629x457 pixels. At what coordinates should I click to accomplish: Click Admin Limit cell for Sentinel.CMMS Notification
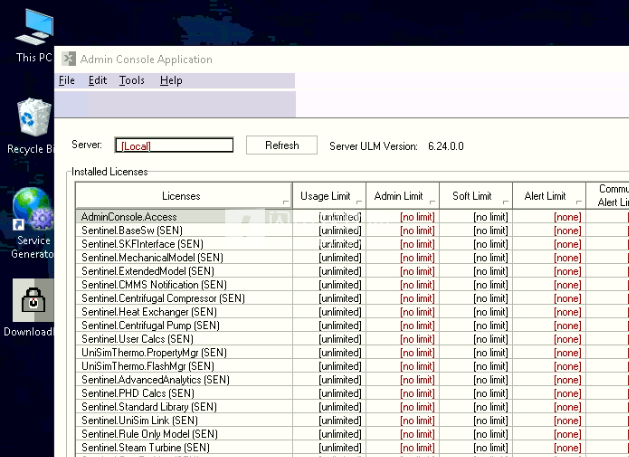tap(403, 285)
